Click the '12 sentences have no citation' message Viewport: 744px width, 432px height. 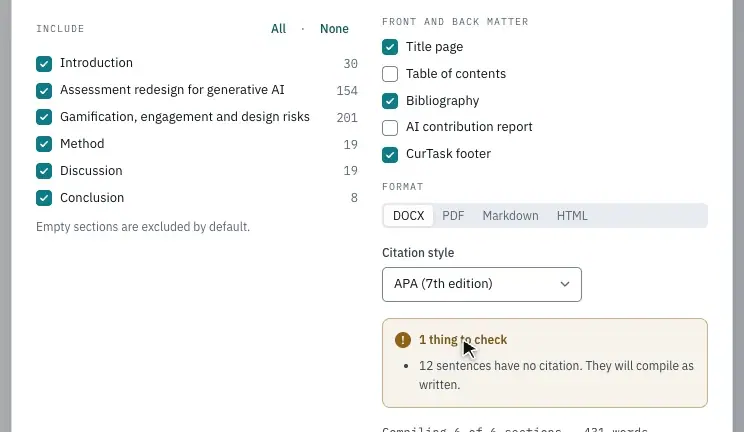click(556, 375)
